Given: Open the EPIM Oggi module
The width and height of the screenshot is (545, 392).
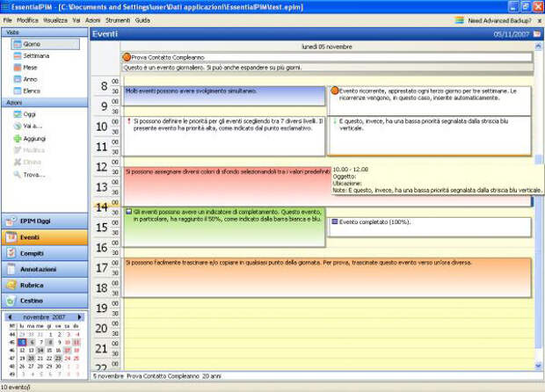Looking at the screenshot, I should coord(45,221).
